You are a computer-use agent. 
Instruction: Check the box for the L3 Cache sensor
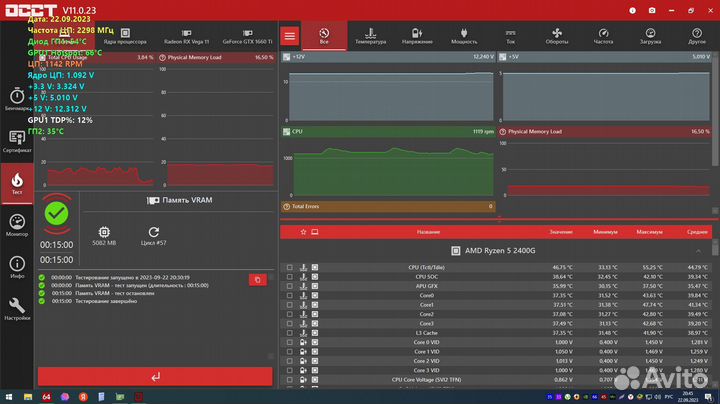tap(289, 333)
